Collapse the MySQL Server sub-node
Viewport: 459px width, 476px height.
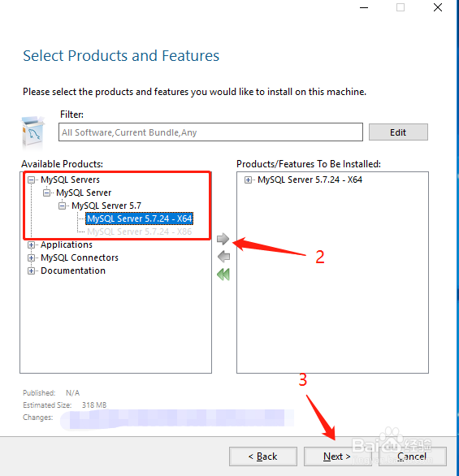pyautogui.click(x=46, y=193)
